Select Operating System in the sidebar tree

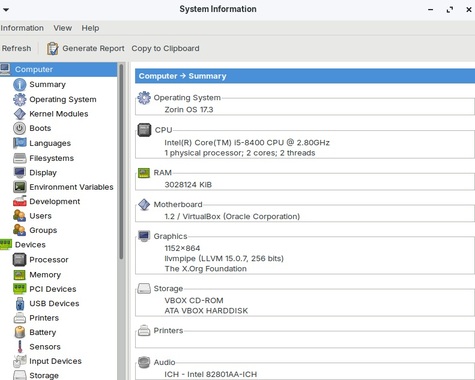click(63, 99)
